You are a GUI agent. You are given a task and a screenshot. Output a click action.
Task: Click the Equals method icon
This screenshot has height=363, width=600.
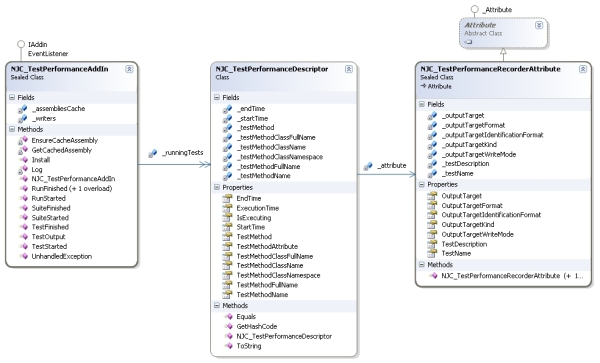(228, 316)
